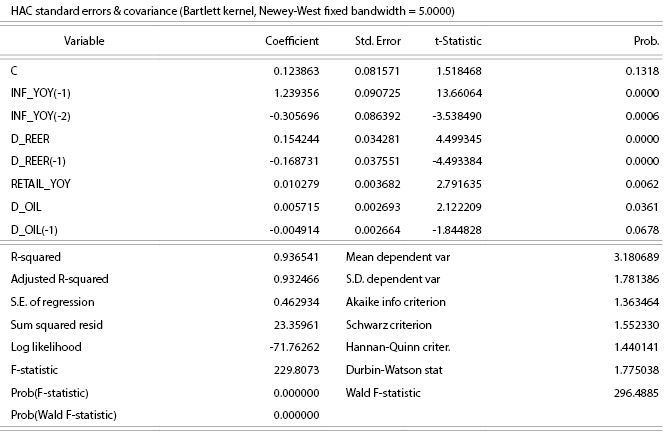Image resolution: width=668 pixels, height=432 pixels.
Task: Select the INF_YOY(-2) variable name
Action: click(40, 116)
